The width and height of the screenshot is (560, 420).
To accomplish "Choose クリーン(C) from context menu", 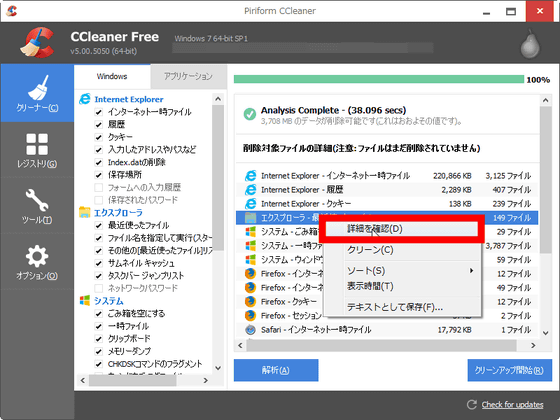I will click(x=402, y=250).
